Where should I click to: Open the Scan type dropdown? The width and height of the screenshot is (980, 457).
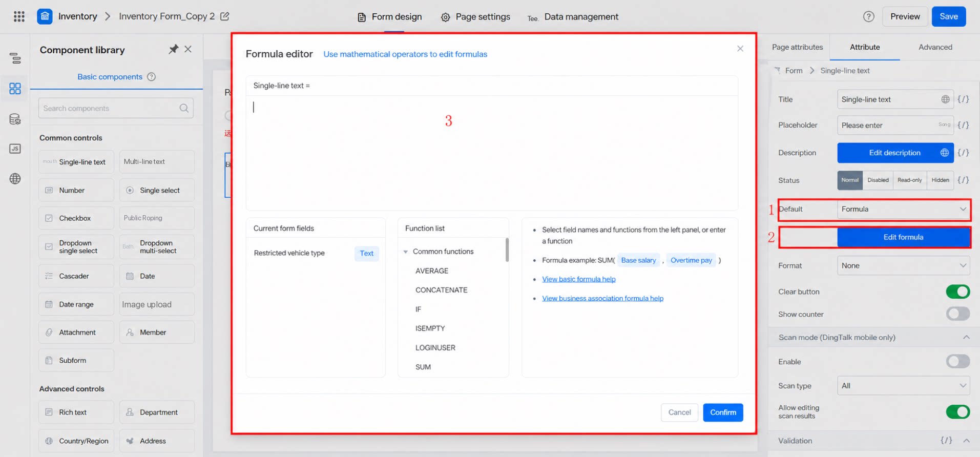[904, 386]
